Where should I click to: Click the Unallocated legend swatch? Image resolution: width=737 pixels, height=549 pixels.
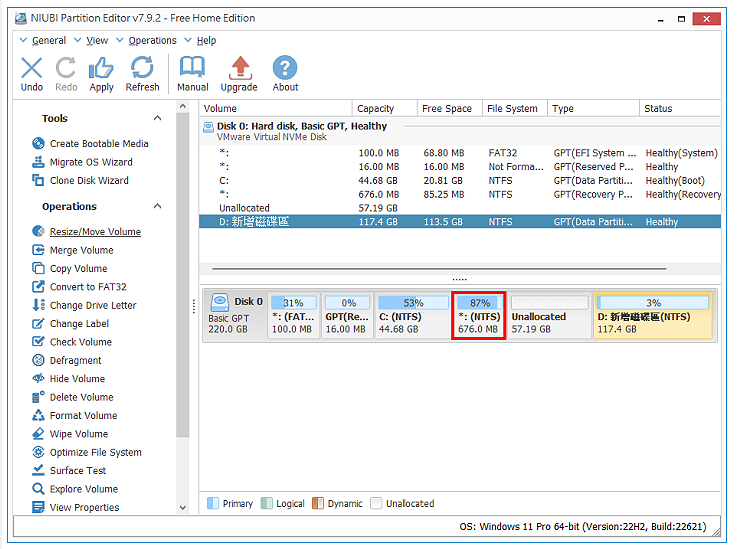(376, 503)
